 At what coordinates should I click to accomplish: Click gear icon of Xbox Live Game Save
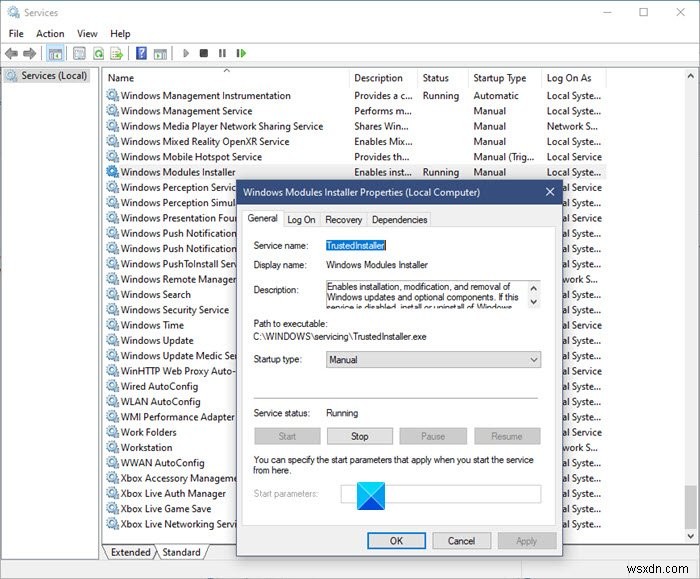coord(112,508)
